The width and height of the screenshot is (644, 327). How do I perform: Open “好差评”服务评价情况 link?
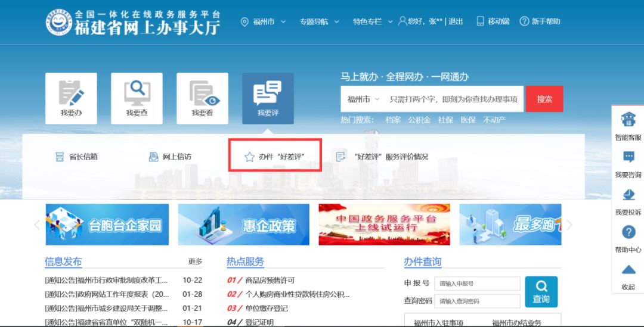391,157
